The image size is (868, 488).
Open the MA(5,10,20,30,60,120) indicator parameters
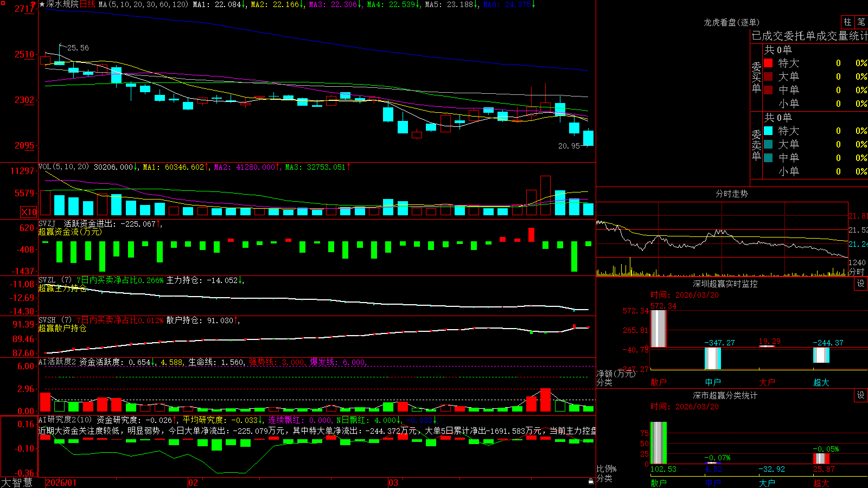click(143, 4)
